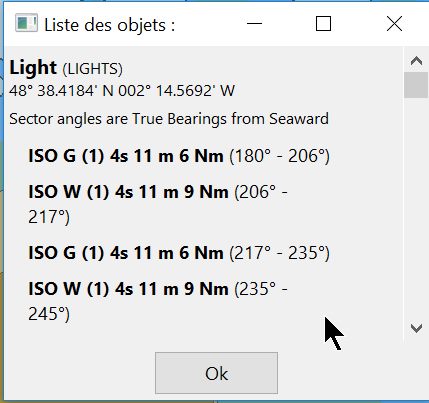Click the wrapped 245°) text line
The image size is (429, 403).
pos(49,314)
